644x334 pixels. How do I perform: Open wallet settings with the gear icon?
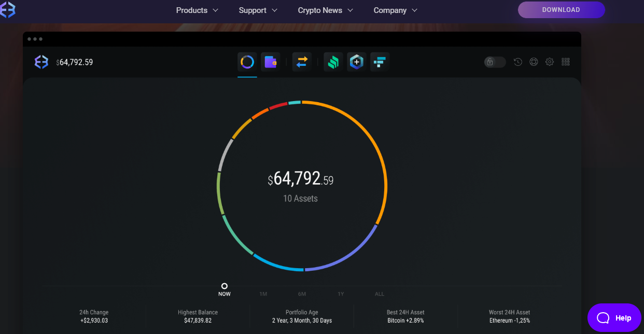point(550,62)
